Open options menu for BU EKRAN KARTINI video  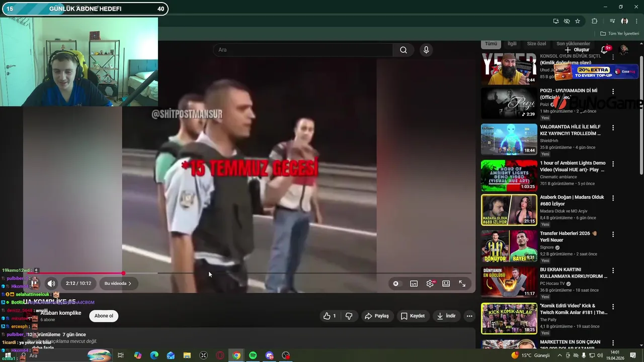613,270
